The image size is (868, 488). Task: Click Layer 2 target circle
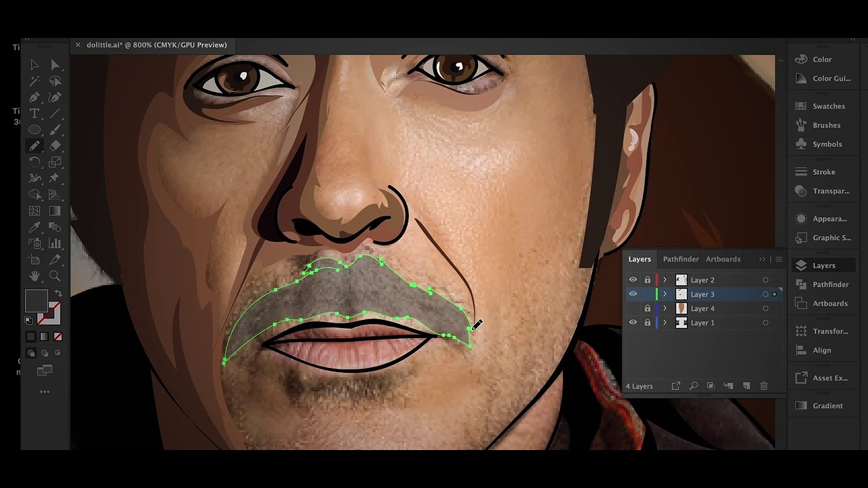point(766,280)
